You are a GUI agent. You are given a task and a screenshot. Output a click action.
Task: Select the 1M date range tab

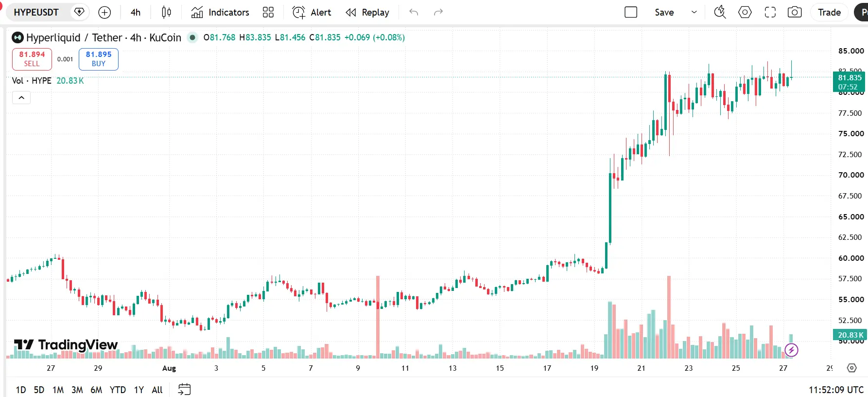tap(58, 390)
